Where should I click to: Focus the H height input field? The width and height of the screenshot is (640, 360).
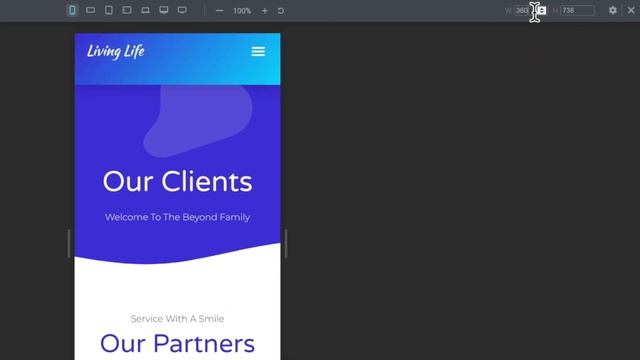[x=577, y=11]
